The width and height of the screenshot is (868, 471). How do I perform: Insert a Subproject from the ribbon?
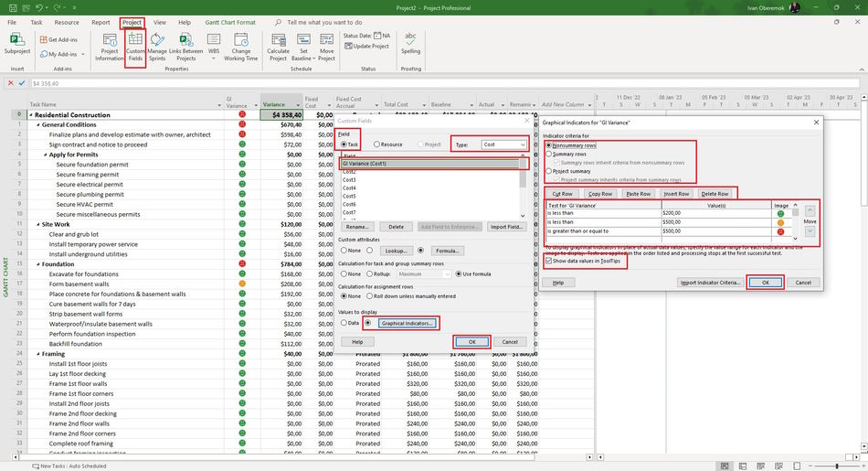(x=17, y=44)
